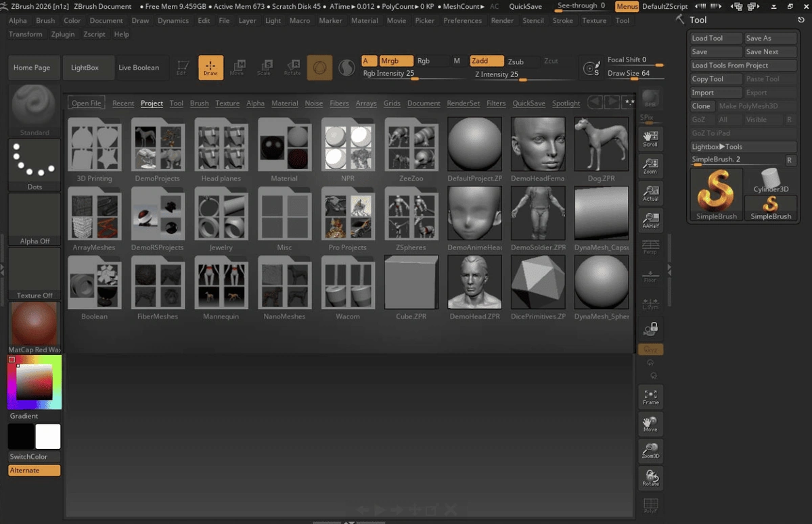Open the Preferences menu
The width and height of the screenshot is (812, 524).
463,20
